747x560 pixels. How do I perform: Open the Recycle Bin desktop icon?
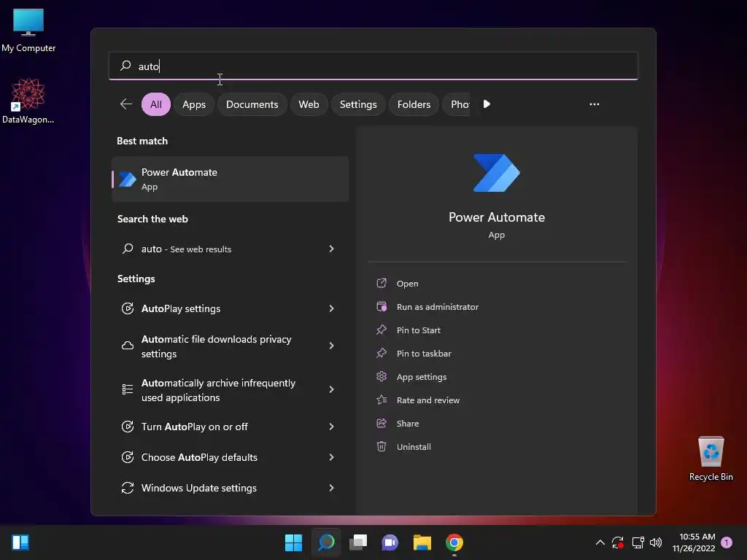click(x=711, y=459)
